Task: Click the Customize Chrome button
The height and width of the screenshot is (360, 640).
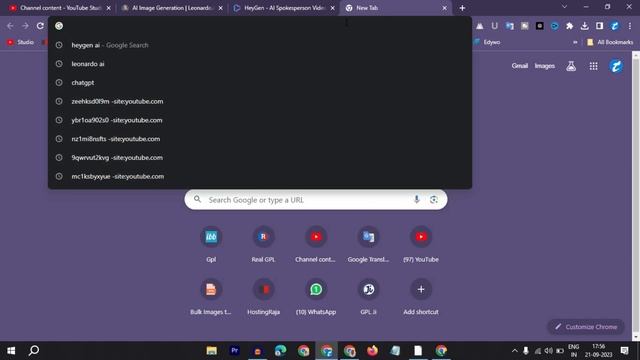Action: 586,327
